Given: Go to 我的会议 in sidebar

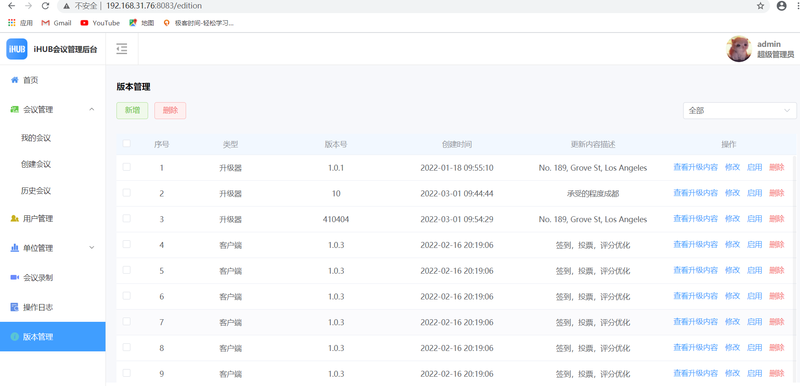Looking at the screenshot, I should click(x=36, y=138).
